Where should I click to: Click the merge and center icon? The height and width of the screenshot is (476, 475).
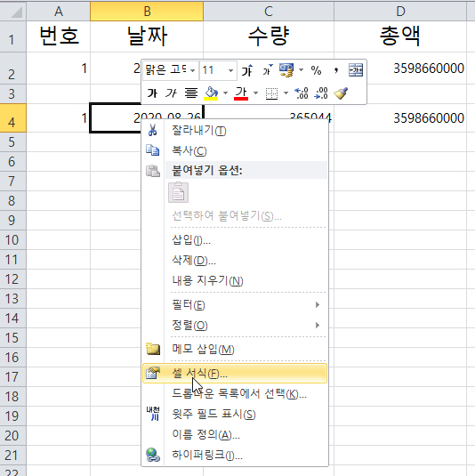(356, 70)
